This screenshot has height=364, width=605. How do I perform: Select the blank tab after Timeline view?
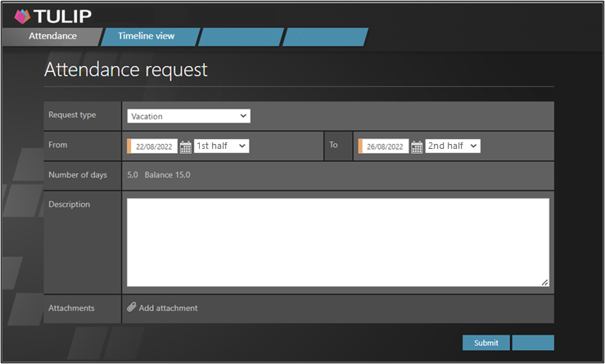click(240, 37)
